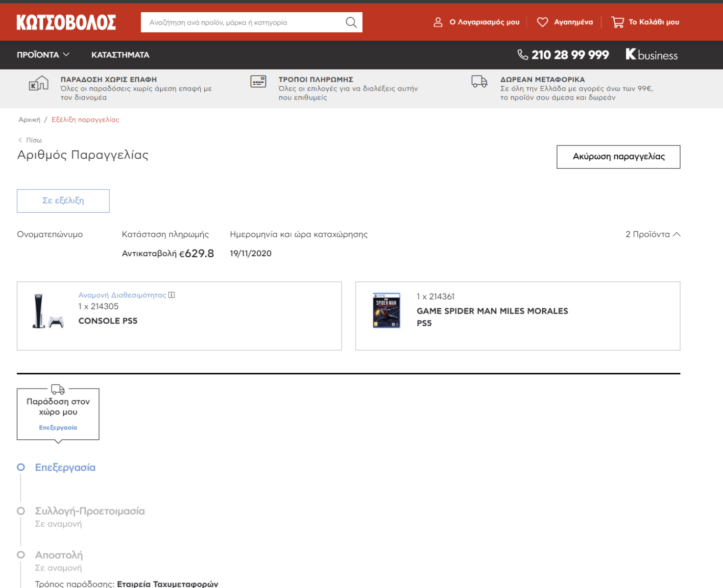Click ΠΑΡΑΔΟΣΗ ΧΩΡΙΣ ΕΠΑΦΗ heading
Viewport: 723px width, 588px height.
[x=109, y=79]
